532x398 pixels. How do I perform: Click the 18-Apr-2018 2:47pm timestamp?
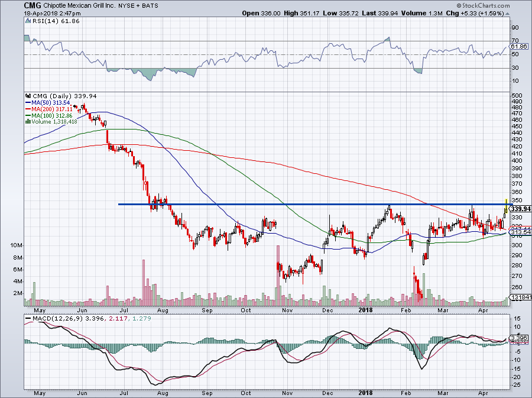pyautogui.click(x=52, y=13)
